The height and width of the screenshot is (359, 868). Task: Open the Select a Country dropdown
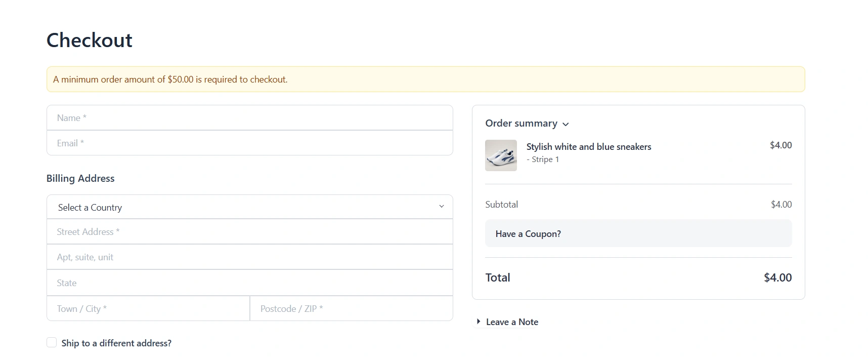pos(249,207)
